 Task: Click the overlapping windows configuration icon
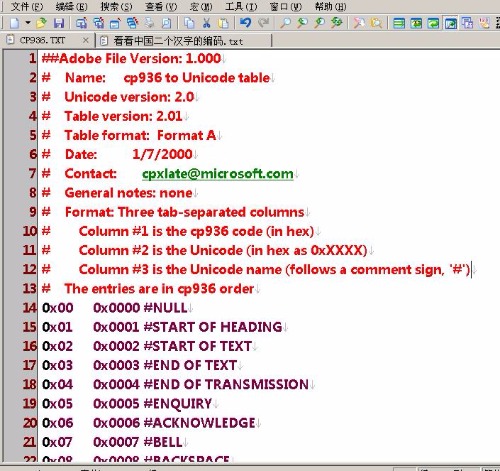(467, 23)
